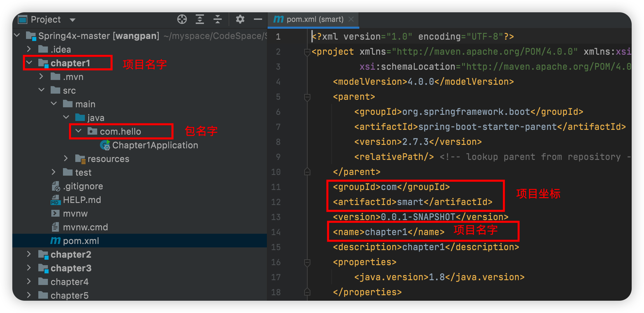Expand the chapter3 module
The width and height of the screenshot is (644, 313).
[x=29, y=268]
